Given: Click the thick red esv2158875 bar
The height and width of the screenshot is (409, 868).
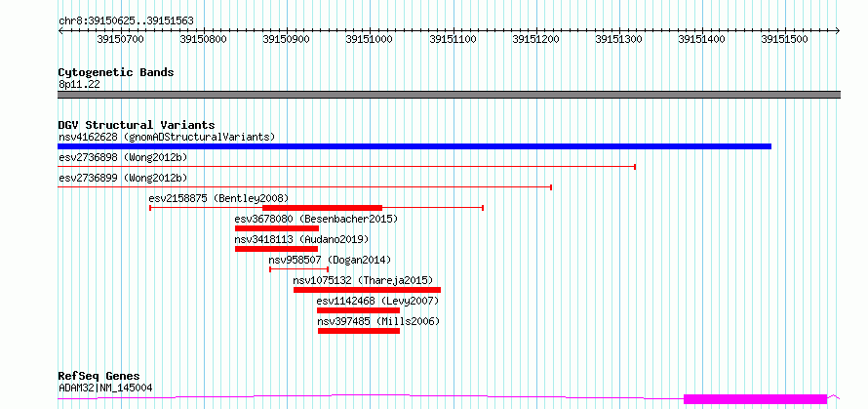Looking at the screenshot, I should click(322, 208).
